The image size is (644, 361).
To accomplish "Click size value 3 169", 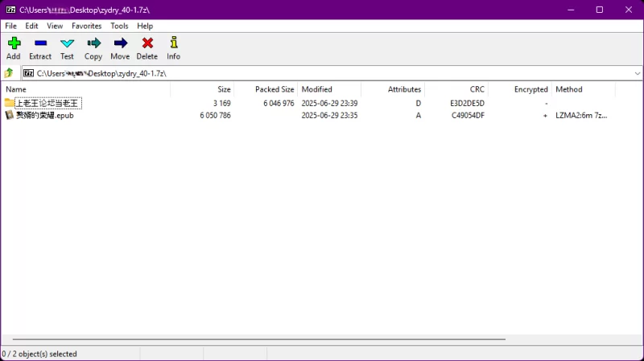I will point(222,104).
